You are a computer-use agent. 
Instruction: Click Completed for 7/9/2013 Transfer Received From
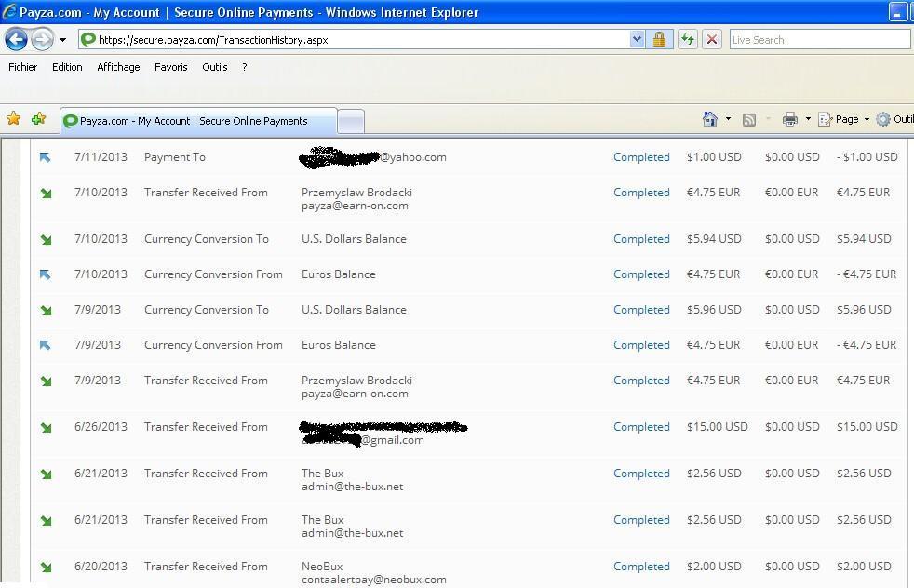(x=641, y=380)
